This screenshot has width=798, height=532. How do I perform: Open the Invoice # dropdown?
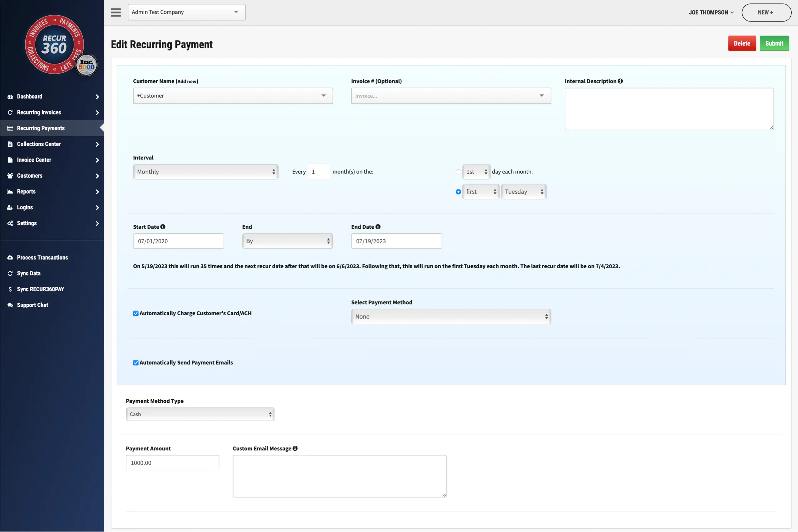(451, 96)
